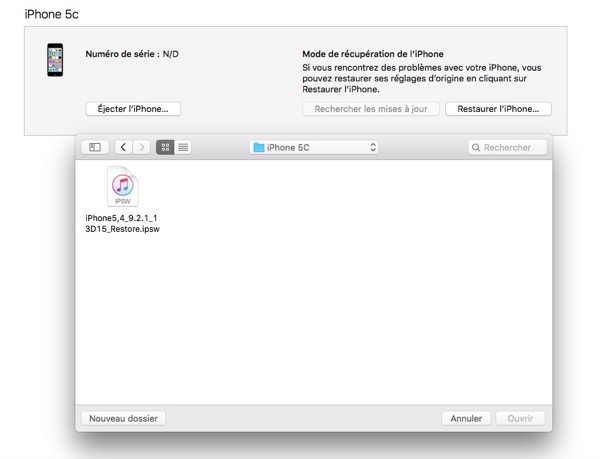Select the IPSW file icon

point(122,186)
